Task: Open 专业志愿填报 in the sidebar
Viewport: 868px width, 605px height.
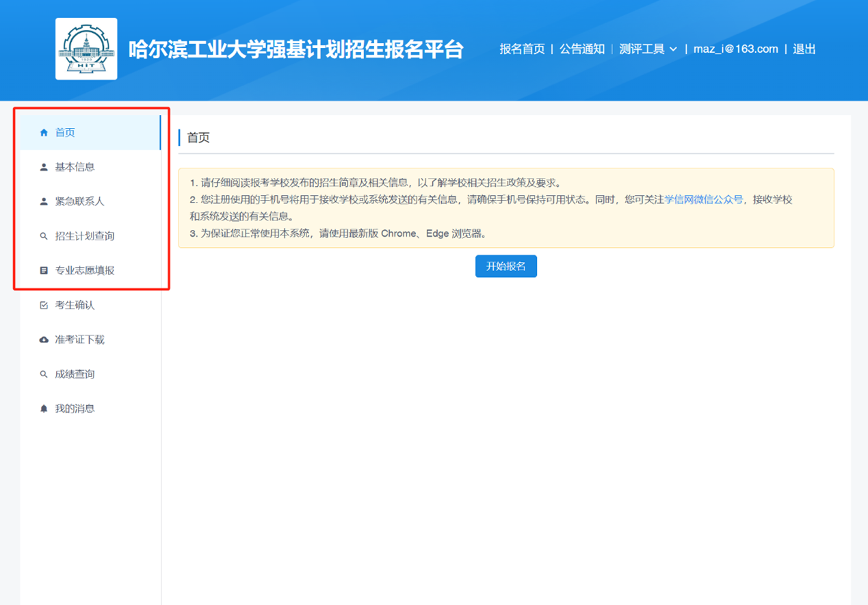Action: pyautogui.click(x=90, y=271)
